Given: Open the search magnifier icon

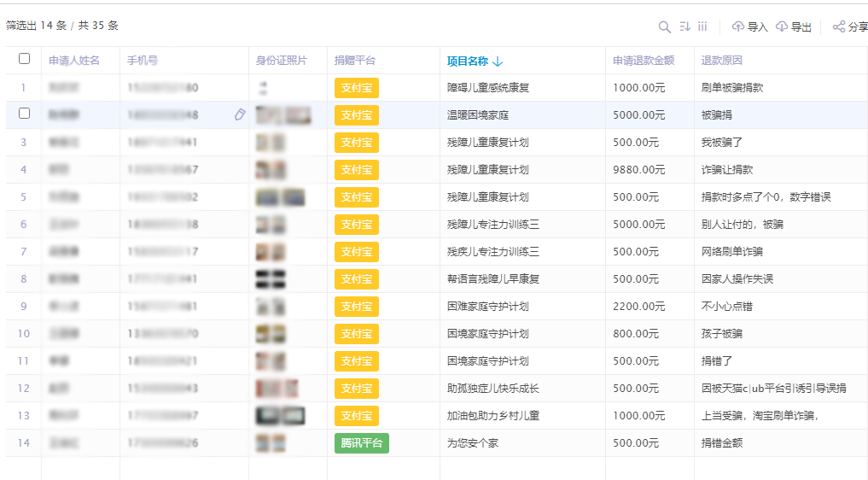Looking at the screenshot, I should 664,26.
